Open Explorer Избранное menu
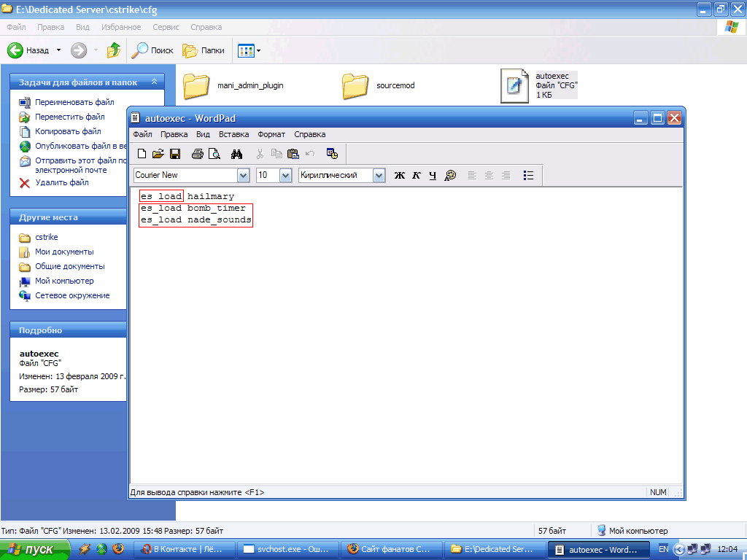This screenshot has width=747, height=560. [121, 27]
